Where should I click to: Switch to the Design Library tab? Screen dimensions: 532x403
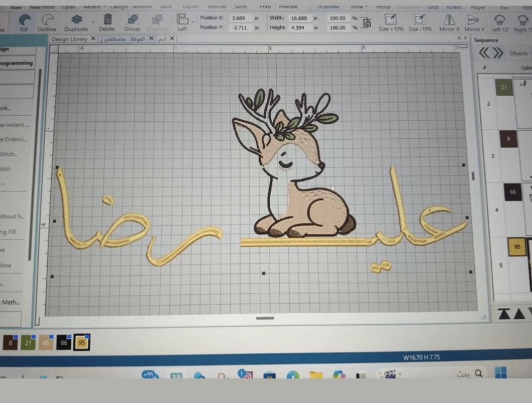point(69,39)
